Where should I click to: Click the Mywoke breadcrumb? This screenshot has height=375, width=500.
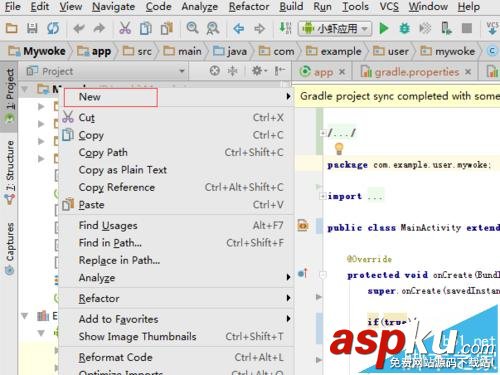pyautogui.click(x=37, y=51)
